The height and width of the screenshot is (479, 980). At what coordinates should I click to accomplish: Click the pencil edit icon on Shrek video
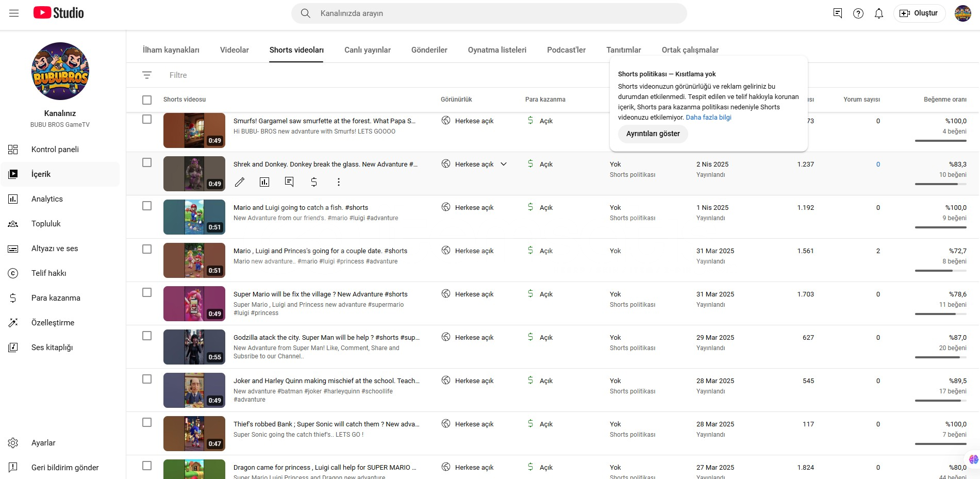[x=240, y=182]
